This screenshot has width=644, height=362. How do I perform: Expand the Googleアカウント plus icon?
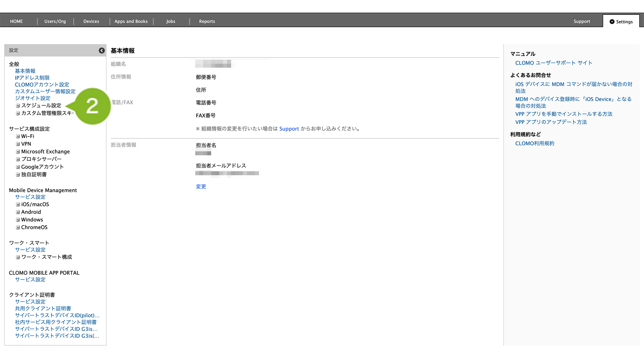(x=18, y=167)
